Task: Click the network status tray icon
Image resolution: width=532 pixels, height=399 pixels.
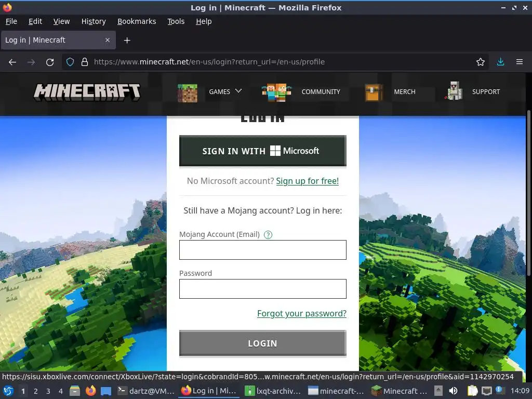Action: [487, 391]
